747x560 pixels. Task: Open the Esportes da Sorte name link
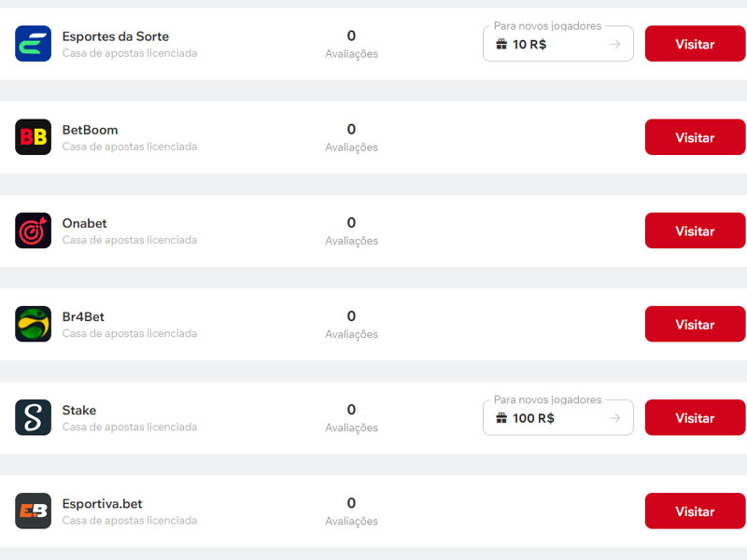(115, 36)
